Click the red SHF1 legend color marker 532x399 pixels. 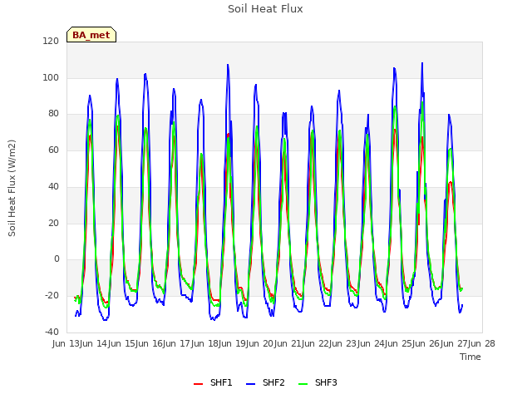pos(198,384)
